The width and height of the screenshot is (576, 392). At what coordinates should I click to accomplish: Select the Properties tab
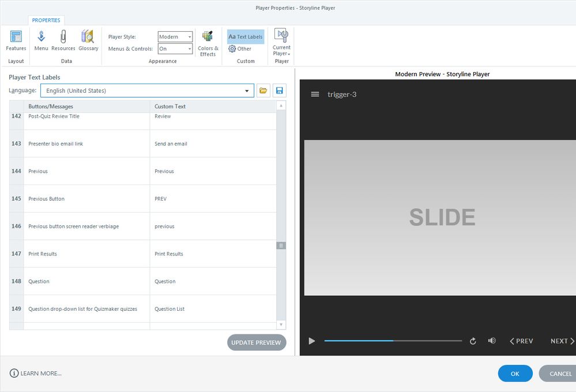pos(46,20)
